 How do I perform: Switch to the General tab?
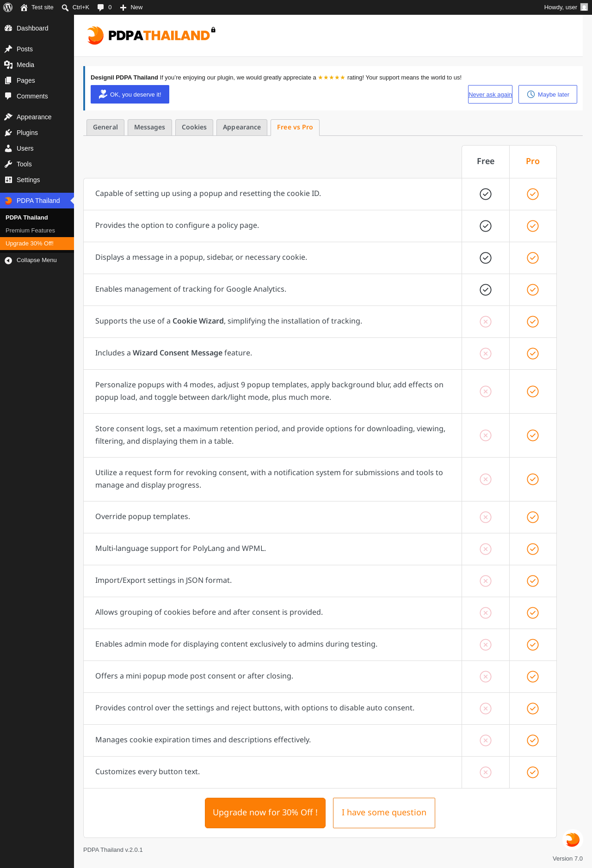click(x=105, y=128)
